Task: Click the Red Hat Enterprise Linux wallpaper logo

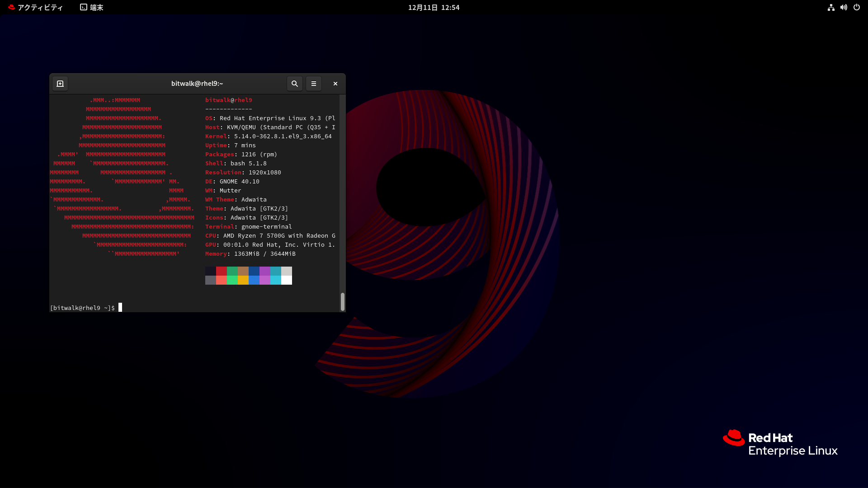Action: pyautogui.click(x=780, y=443)
